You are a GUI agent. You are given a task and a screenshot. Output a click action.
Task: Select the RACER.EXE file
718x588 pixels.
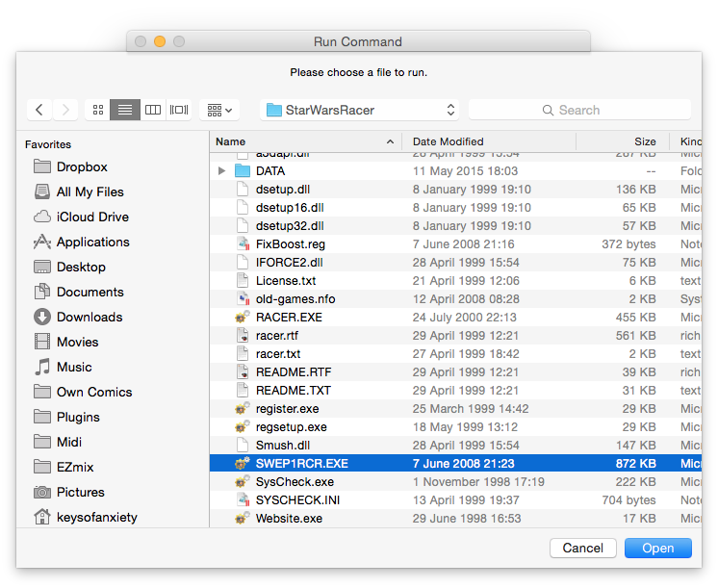click(x=455, y=318)
